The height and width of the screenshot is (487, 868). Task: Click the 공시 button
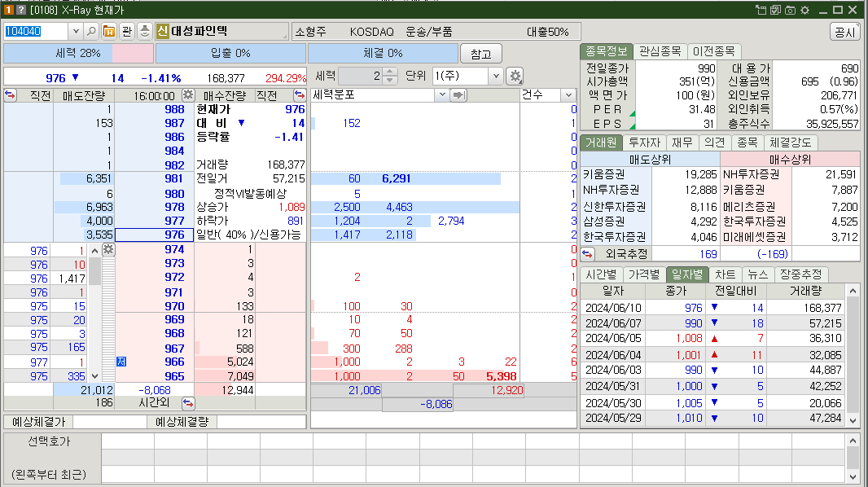coord(844,32)
